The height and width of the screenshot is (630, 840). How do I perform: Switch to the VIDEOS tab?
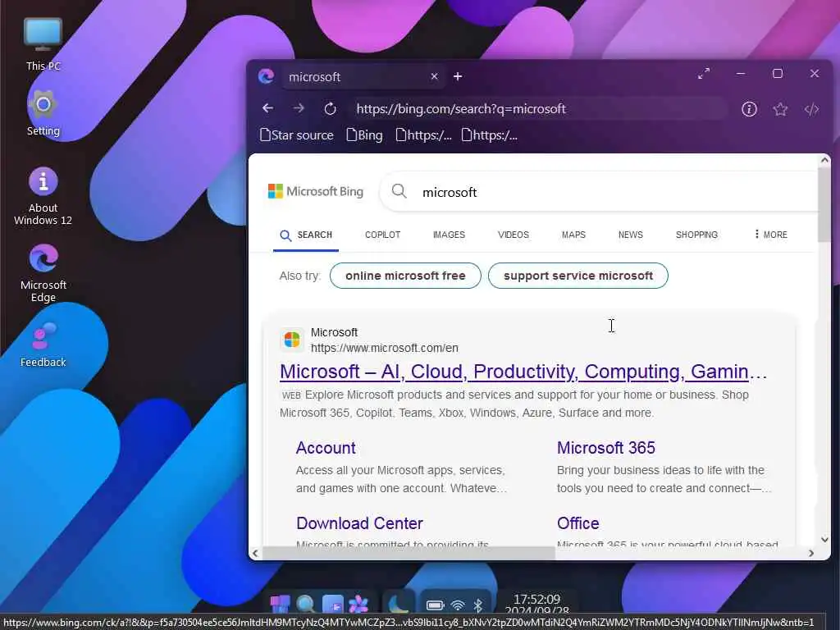point(514,235)
